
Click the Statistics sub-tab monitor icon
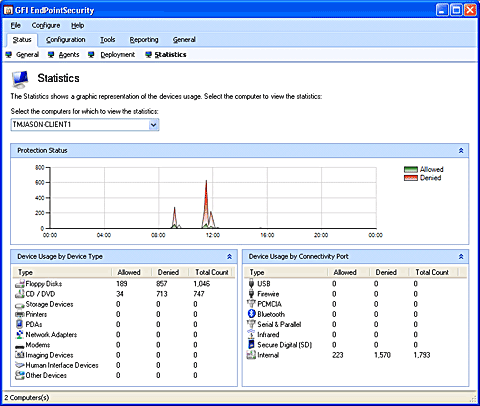[148, 55]
